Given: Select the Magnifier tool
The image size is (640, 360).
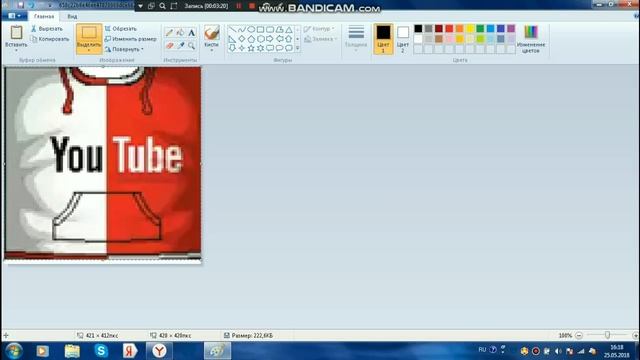Looking at the screenshot, I should 191,45.
